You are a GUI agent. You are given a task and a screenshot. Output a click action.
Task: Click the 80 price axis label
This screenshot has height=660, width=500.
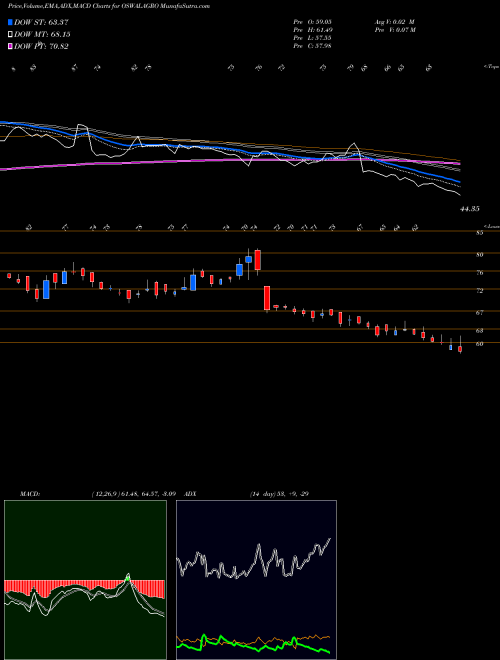click(479, 254)
